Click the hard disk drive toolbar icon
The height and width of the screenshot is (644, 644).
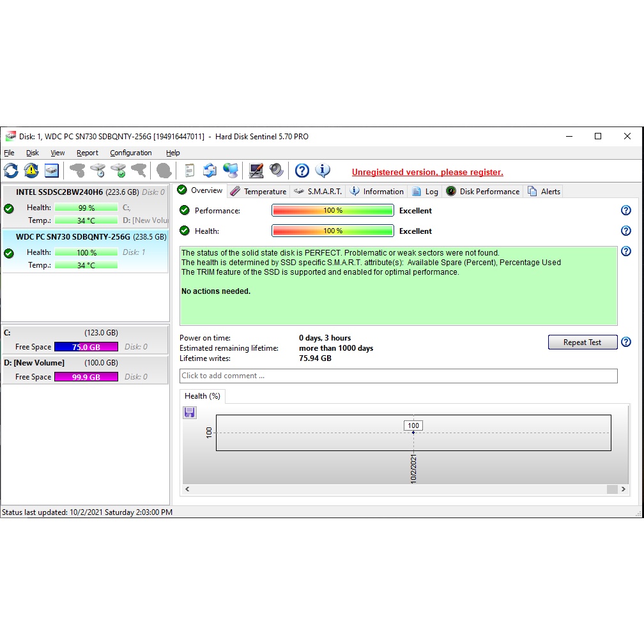pyautogui.click(x=52, y=171)
